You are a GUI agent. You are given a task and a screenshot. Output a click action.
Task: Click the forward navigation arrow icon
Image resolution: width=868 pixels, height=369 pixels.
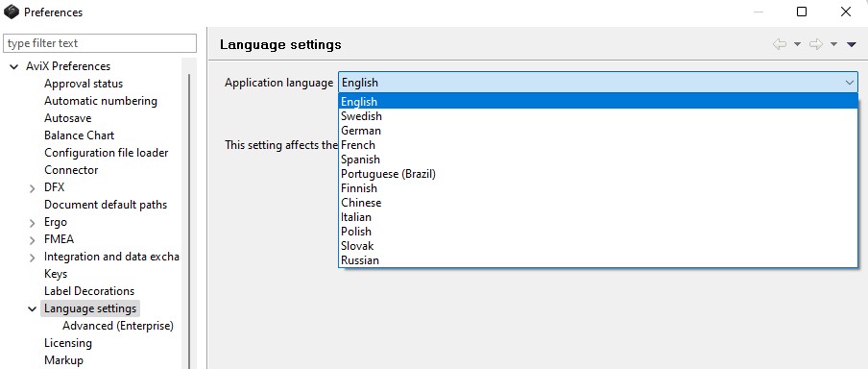[x=816, y=44]
